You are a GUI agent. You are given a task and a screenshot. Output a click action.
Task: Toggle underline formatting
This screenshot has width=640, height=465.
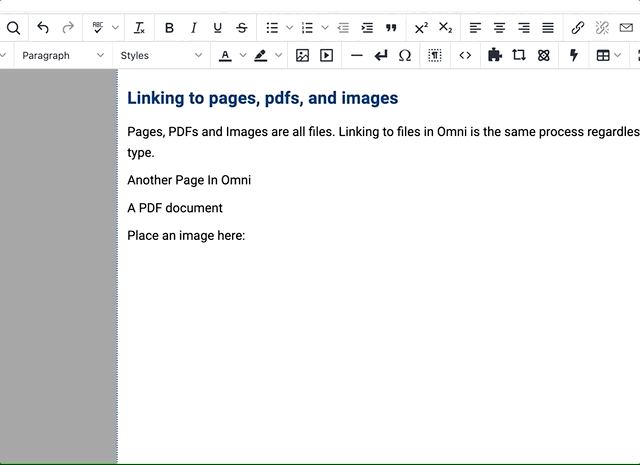click(x=217, y=28)
